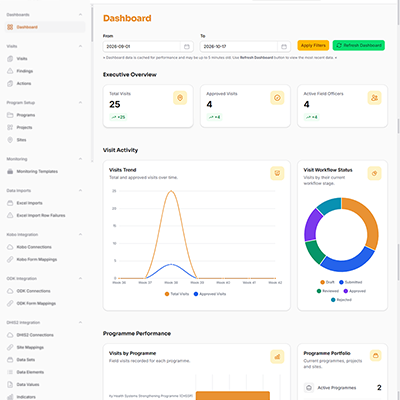Collapse the ODK Integration sidebar group
The height and width of the screenshot is (400, 400).
[80, 278]
